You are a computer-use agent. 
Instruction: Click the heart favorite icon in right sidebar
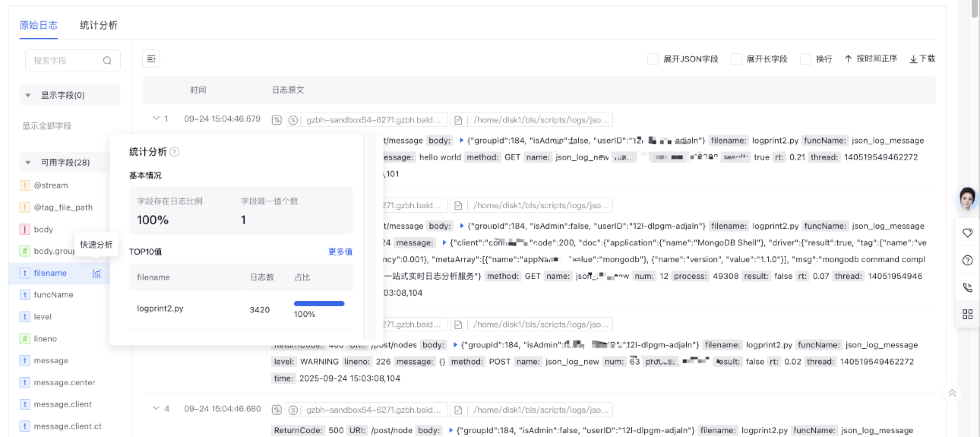(967, 233)
